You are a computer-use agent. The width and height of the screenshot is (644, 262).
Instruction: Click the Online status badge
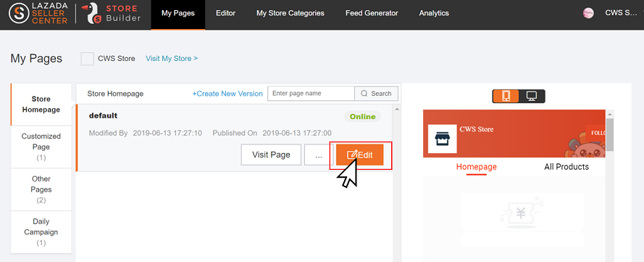click(363, 117)
